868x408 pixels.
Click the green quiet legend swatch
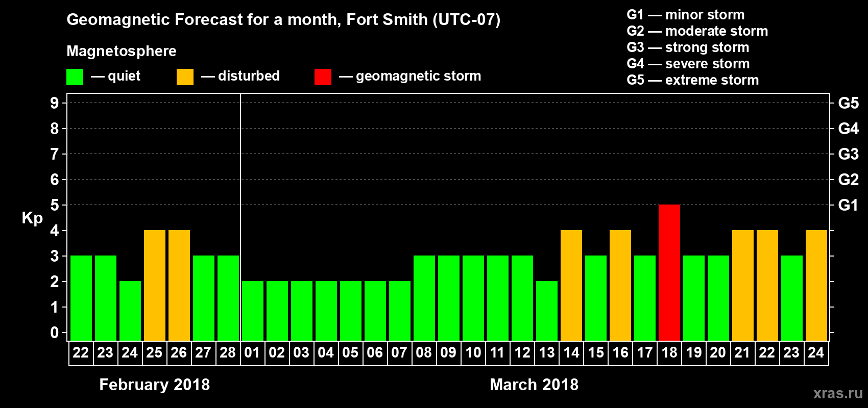[75, 77]
